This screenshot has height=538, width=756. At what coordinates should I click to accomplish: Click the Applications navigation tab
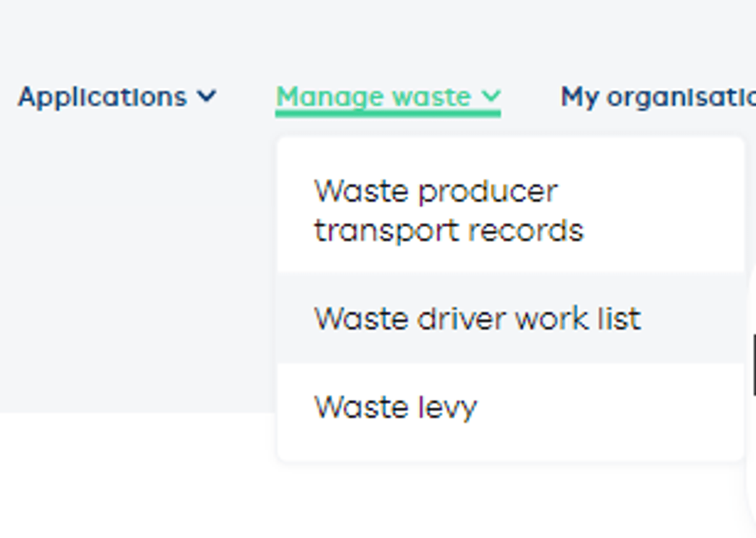pyautogui.click(x=103, y=96)
